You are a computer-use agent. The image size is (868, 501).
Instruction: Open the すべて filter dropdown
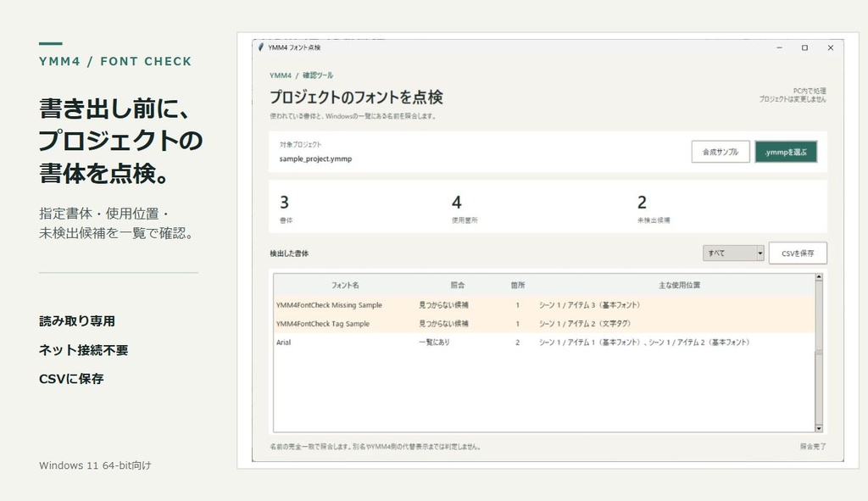point(733,253)
